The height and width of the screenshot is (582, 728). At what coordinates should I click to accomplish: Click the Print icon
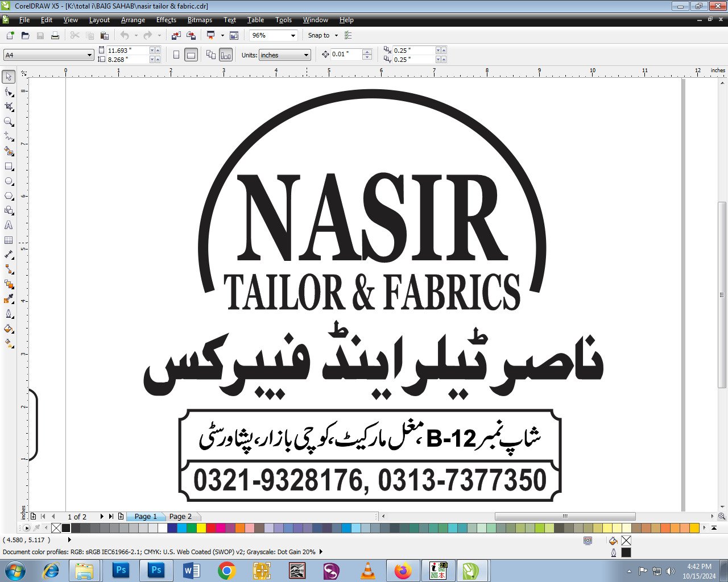click(55, 35)
